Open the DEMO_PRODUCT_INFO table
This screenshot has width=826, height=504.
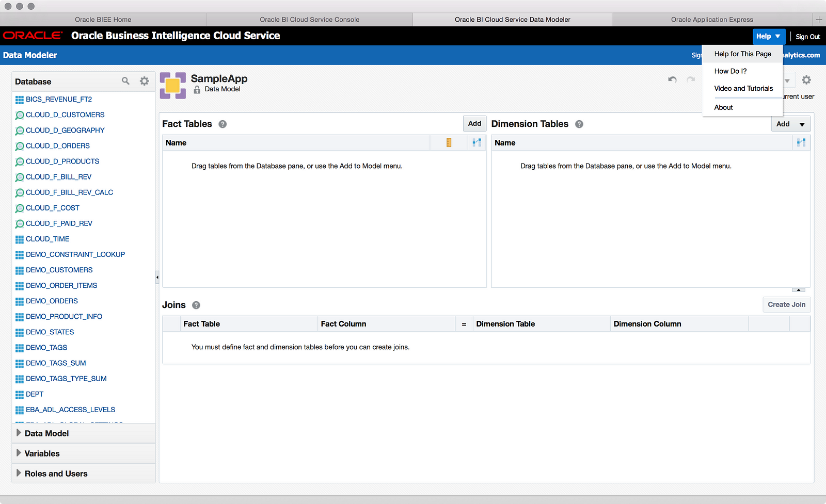[64, 316]
